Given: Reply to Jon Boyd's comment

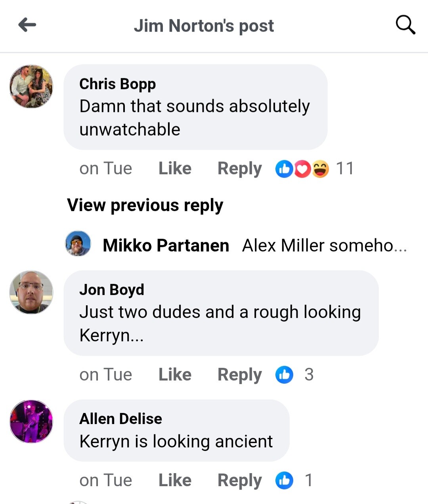Looking at the screenshot, I should coord(240,375).
